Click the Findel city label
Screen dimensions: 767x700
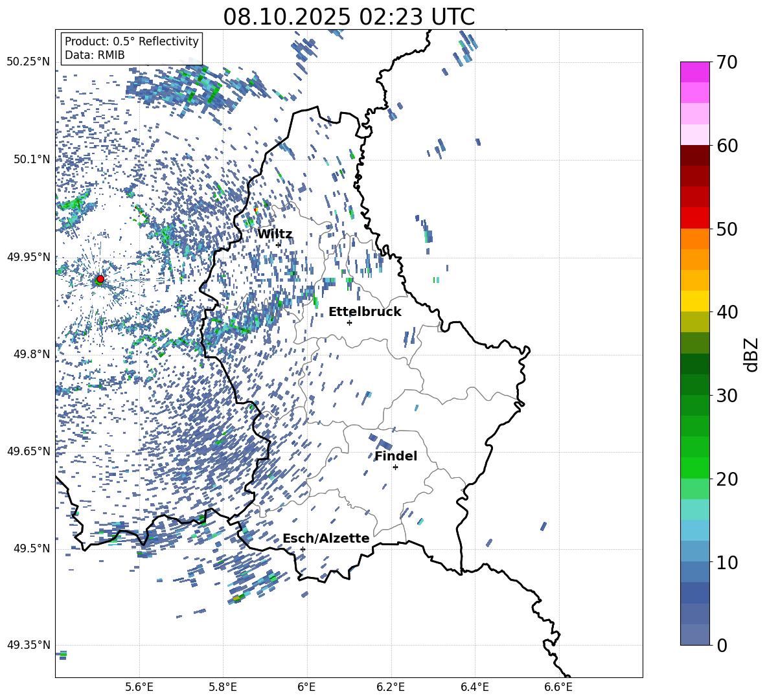396,456
